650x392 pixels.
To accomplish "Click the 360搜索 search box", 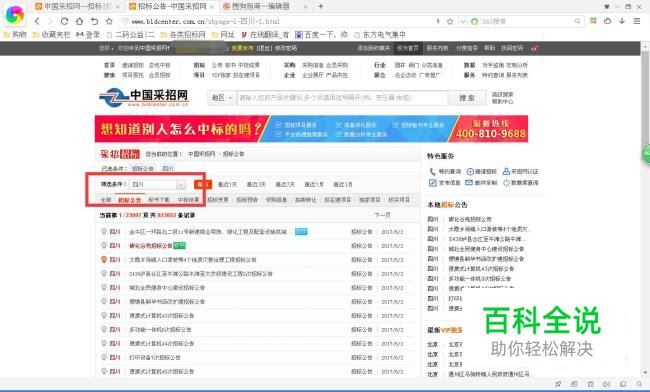I will [x=526, y=21].
